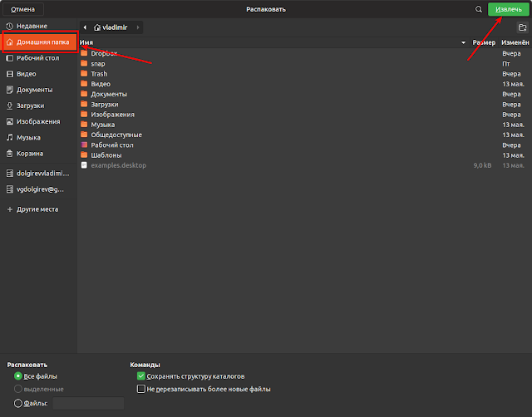Click the Шаблоны folder icon
This screenshot has height=417, width=532.
tap(84, 155)
